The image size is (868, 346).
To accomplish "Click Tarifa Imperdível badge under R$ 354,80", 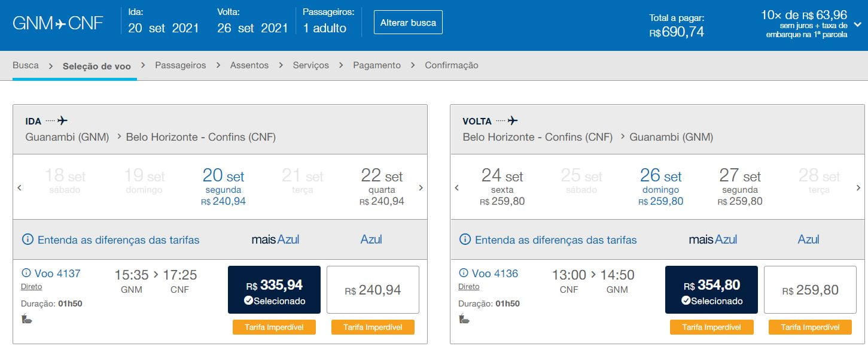I will (711, 327).
